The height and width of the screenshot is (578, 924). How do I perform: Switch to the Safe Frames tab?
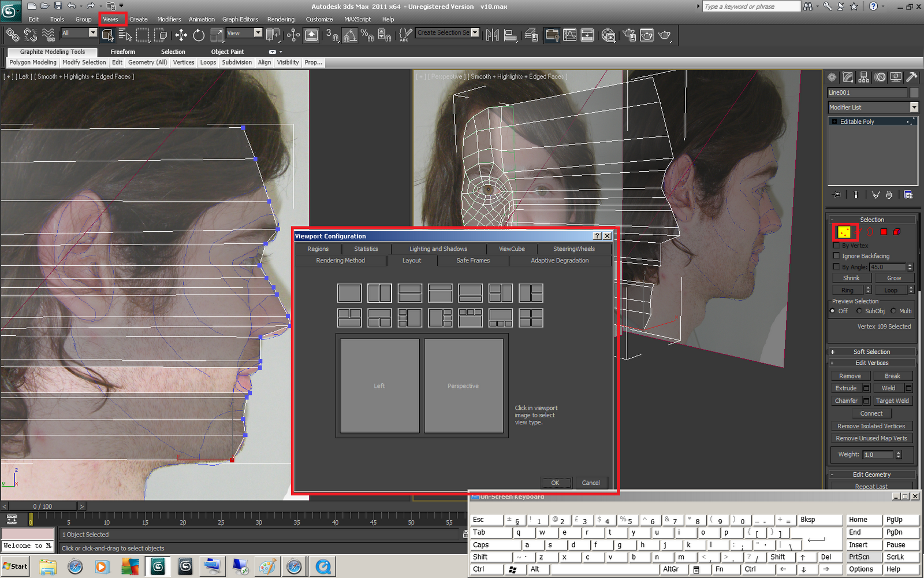click(x=473, y=261)
